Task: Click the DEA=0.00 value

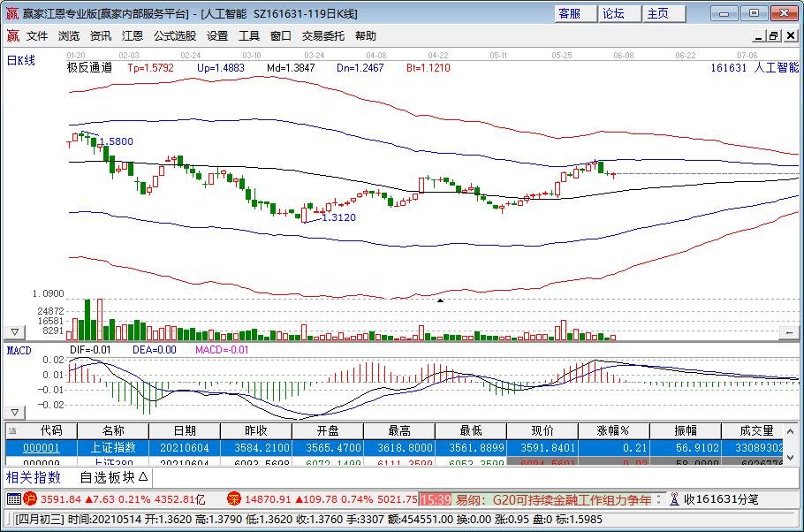Action: point(155,350)
